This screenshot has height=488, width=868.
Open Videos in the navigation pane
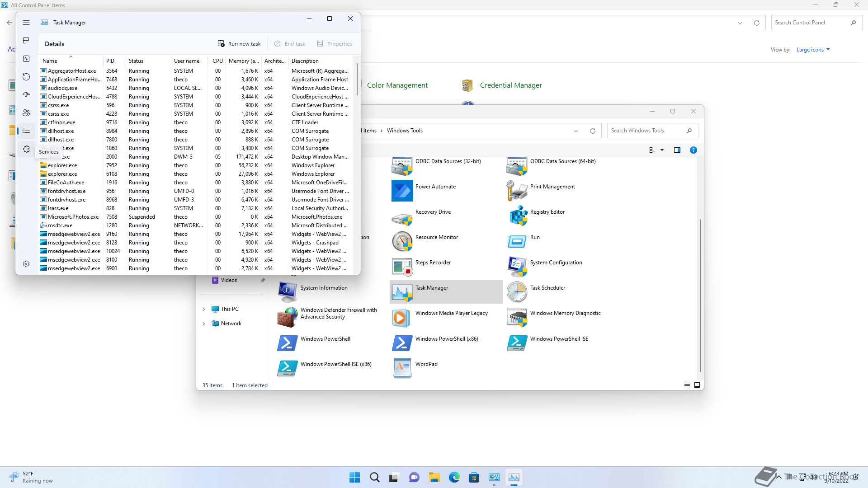pos(229,280)
